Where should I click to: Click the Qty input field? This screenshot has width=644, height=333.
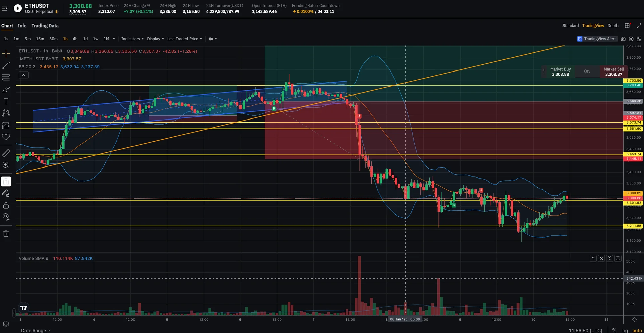tap(587, 72)
